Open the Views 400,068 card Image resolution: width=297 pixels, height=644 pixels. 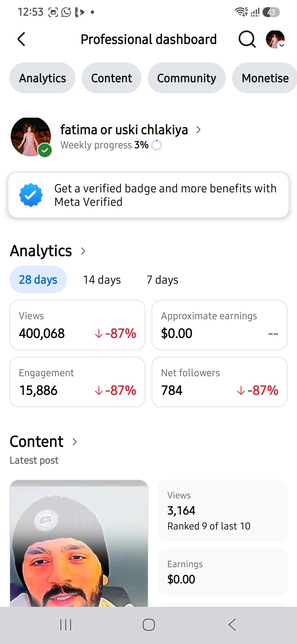coord(78,325)
